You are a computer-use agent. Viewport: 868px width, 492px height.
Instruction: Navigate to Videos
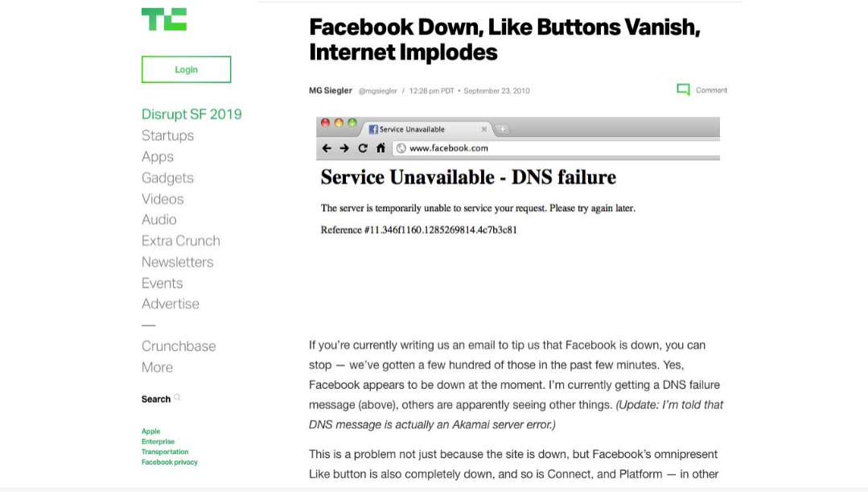click(x=162, y=199)
